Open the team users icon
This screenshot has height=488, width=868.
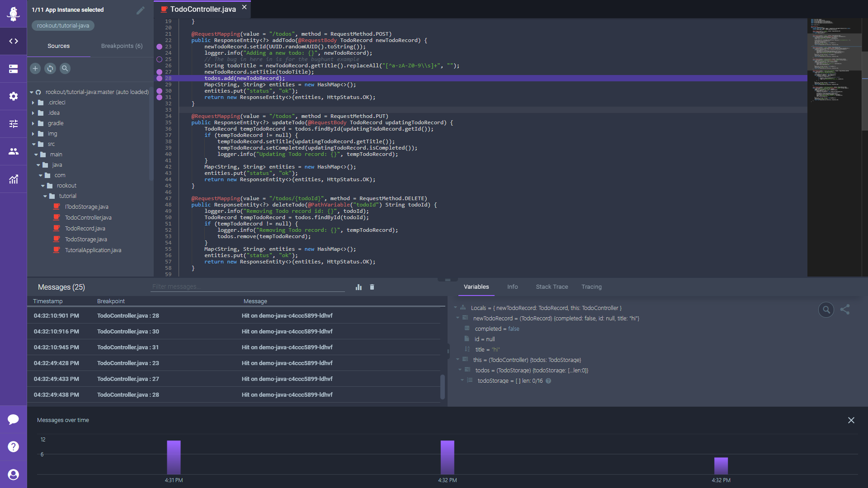coord(14,151)
